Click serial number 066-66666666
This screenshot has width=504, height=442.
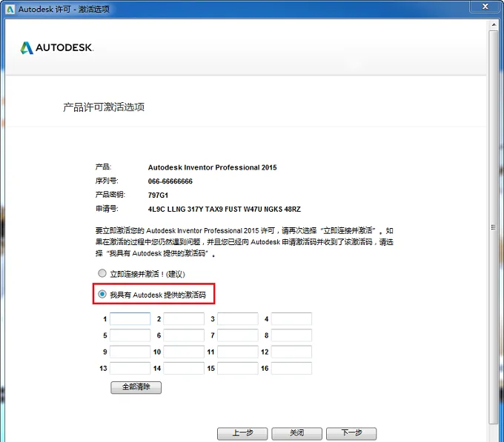click(170, 181)
